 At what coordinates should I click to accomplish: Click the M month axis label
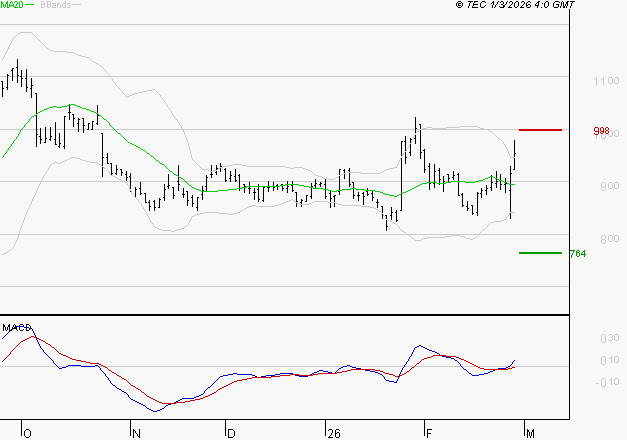[530, 434]
